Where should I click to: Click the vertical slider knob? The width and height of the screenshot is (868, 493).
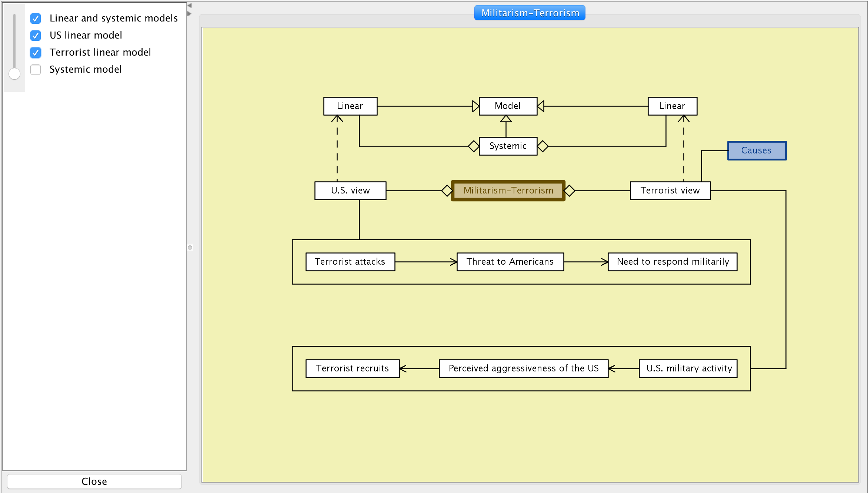(14, 74)
